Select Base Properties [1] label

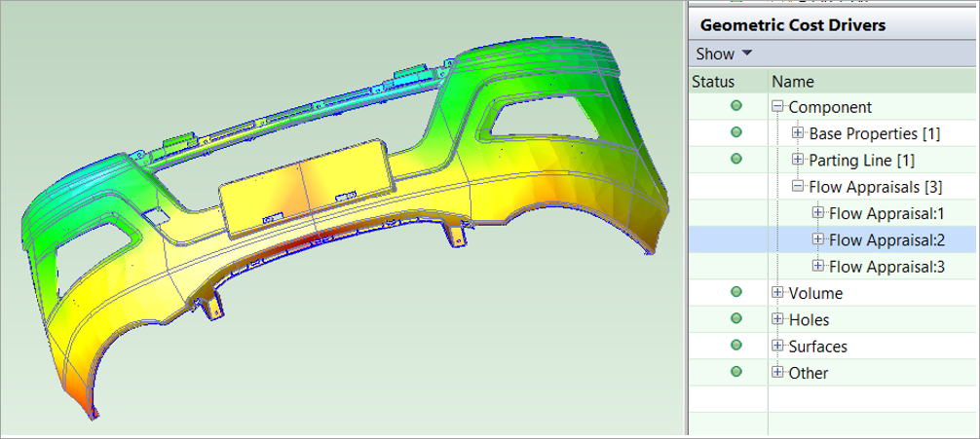[x=875, y=133]
